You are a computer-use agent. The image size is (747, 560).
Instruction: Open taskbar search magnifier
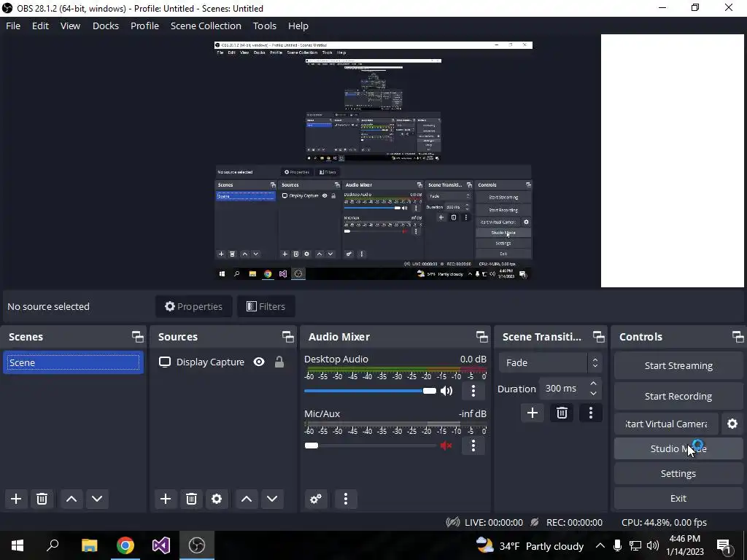pyautogui.click(x=53, y=545)
